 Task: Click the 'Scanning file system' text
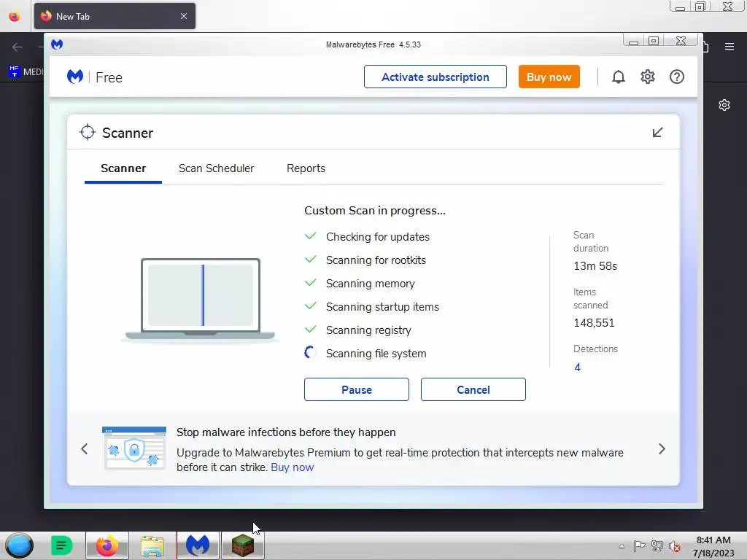click(x=376, y=354)
